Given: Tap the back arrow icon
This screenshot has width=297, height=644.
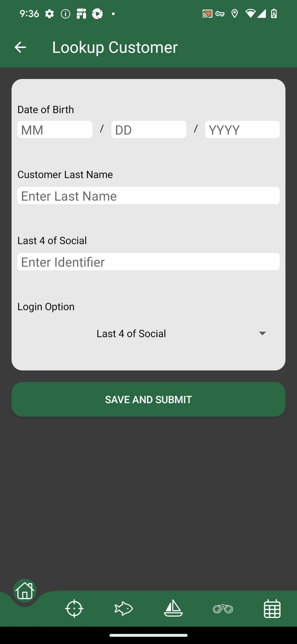Looking at the screenshot, I should point(20,47).
